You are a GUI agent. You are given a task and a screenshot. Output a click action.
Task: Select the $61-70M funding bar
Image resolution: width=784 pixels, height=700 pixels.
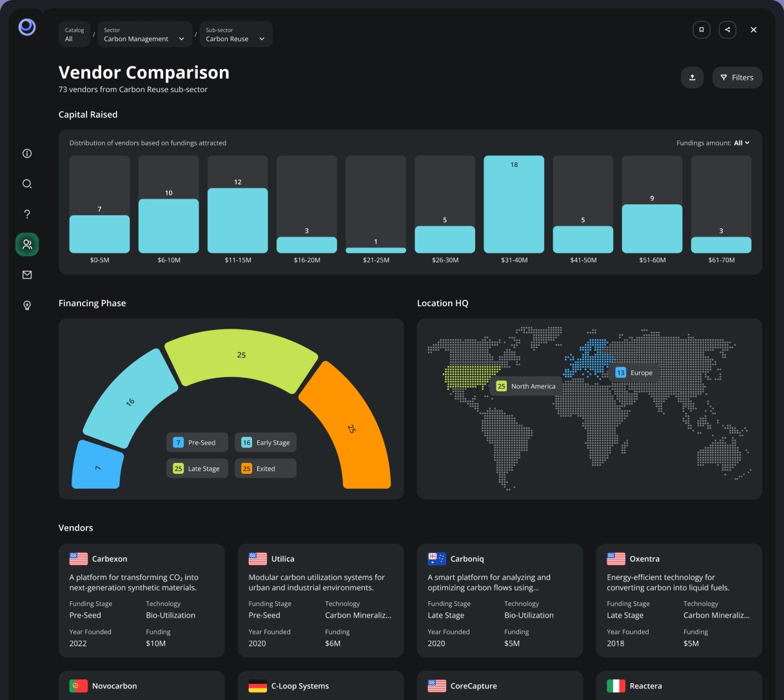tap(721, 245)
